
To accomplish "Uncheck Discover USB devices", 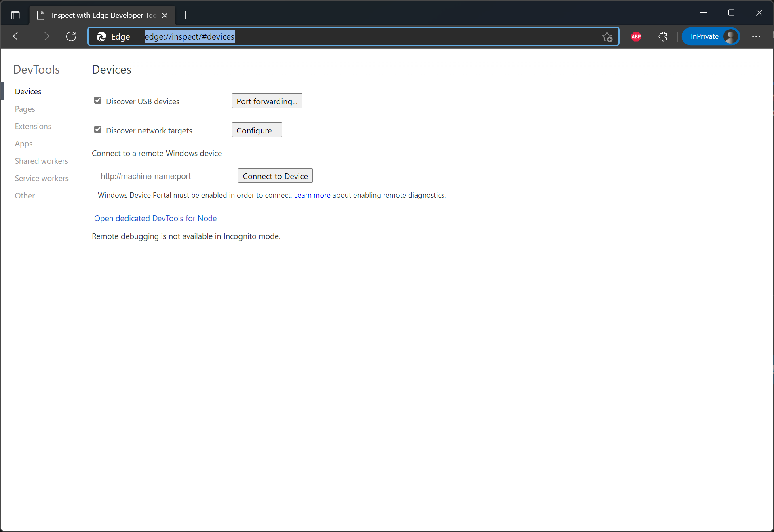I will (x=97, y=100).
